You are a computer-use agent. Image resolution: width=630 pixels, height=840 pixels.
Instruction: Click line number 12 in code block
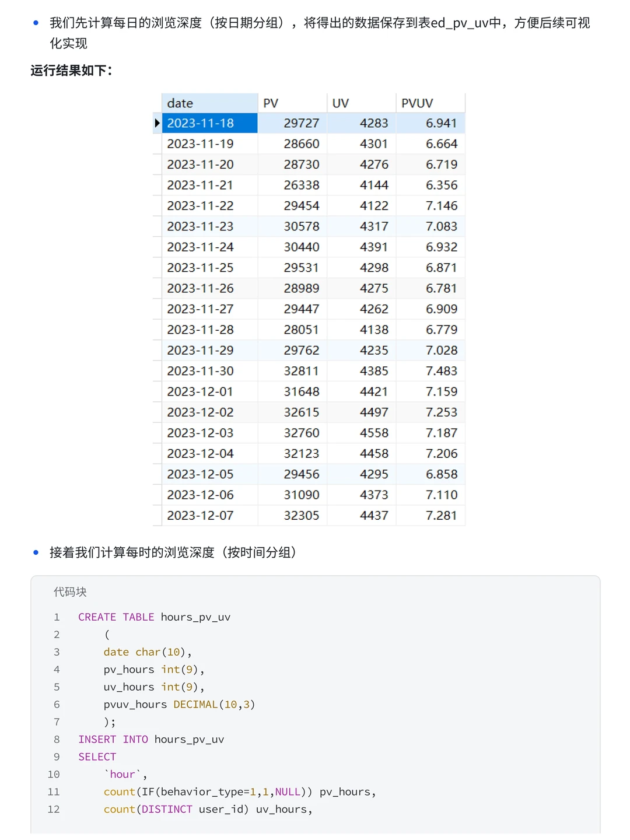[x=54, y=810]
